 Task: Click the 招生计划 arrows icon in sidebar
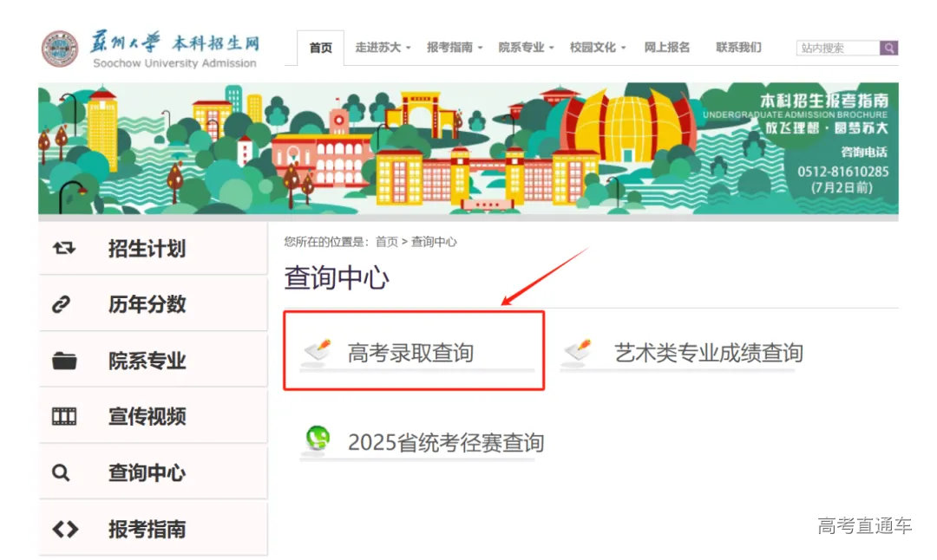click(x=64, y=249)
